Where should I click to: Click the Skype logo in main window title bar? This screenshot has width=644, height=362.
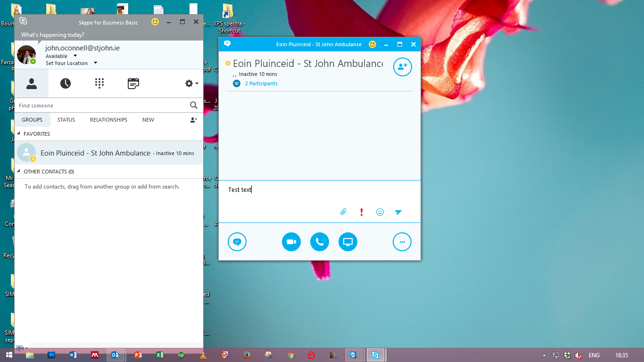(23, 21)
